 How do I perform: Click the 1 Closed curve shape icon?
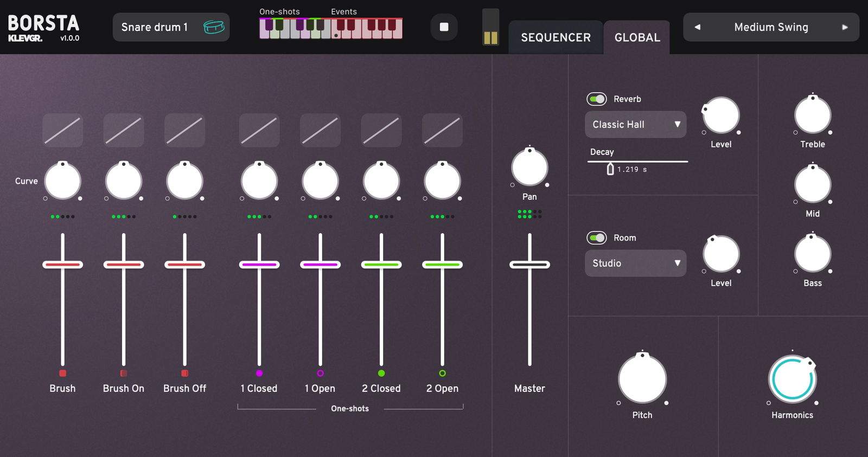tap(259, 131)
